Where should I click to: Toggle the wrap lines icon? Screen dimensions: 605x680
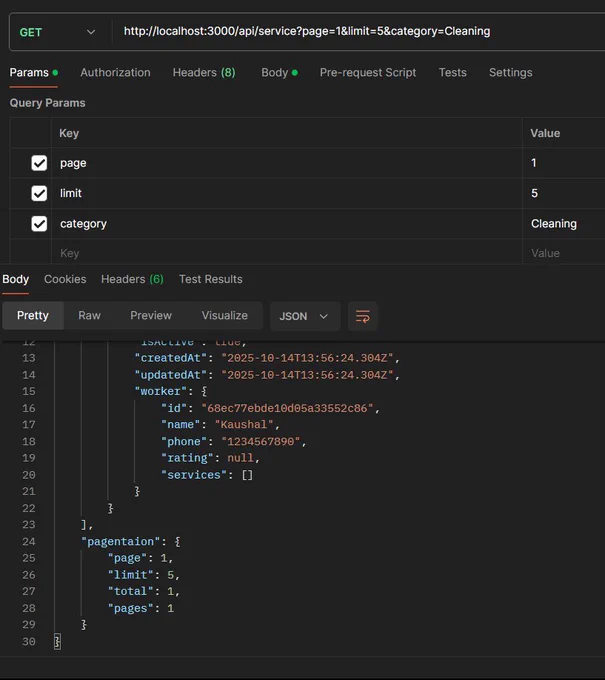[x=363, y=316]
